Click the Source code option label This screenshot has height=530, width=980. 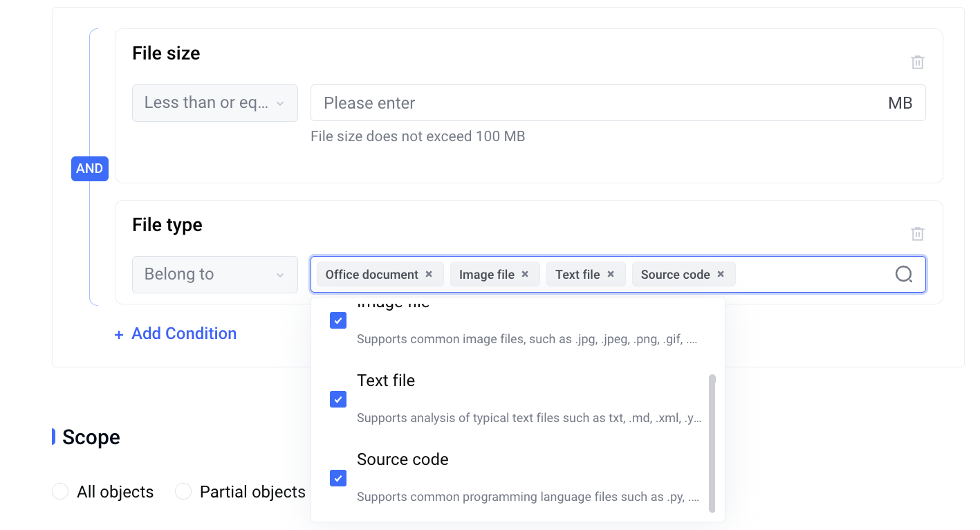point(403,459)
